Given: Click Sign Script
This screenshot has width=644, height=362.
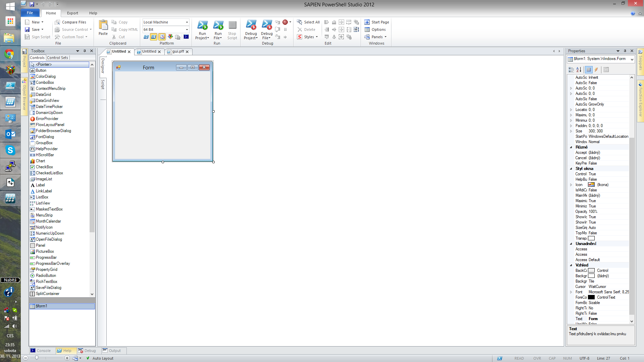Looking at the screenshot, I should 38,37.
